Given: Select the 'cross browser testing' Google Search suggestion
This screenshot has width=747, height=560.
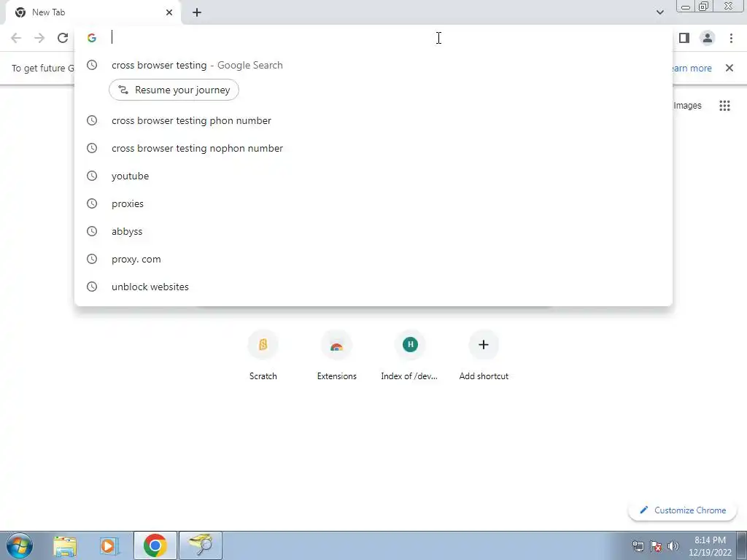Looking at the screenshot, I should coord(373,65).
